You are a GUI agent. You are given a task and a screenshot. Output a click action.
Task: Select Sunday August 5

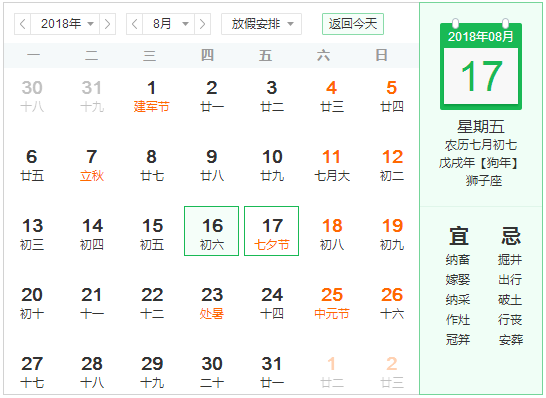pyautogui.click(x=392, y=96)
